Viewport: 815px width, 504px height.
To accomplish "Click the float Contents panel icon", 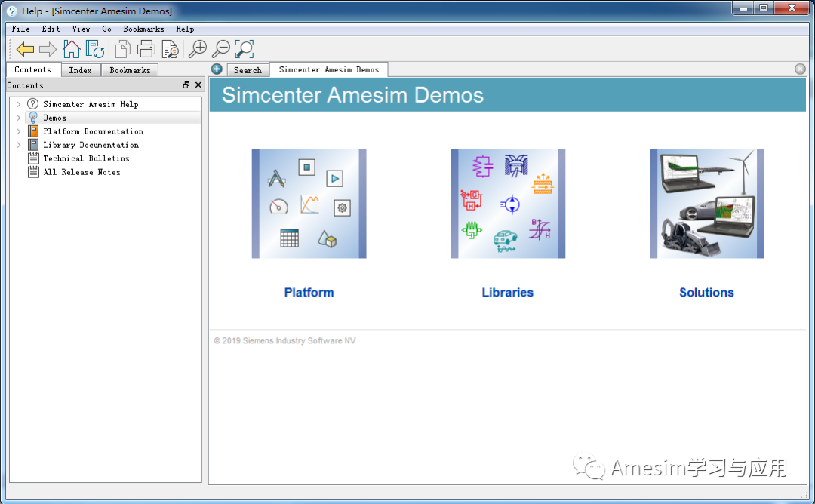I will point(186,85).
